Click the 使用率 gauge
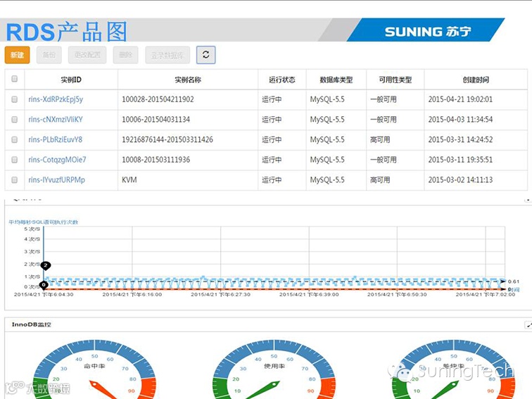 pos(274,370)
